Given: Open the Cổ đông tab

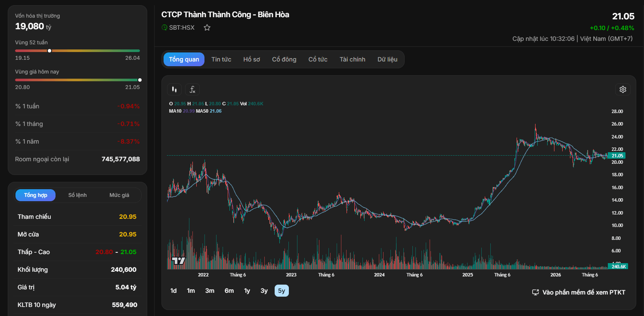Looking at the screenshot, I should (x=284, y=59).
